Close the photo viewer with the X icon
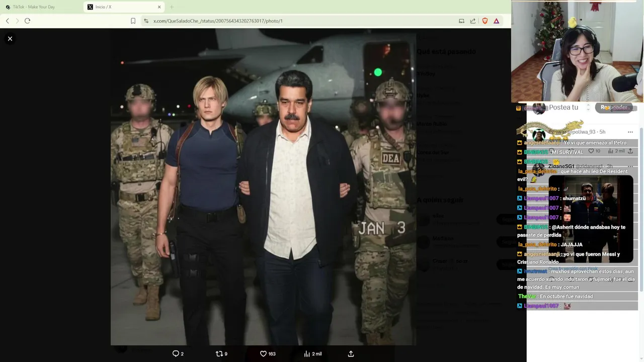This screenshot has height=362, width=644. point(10,39)
